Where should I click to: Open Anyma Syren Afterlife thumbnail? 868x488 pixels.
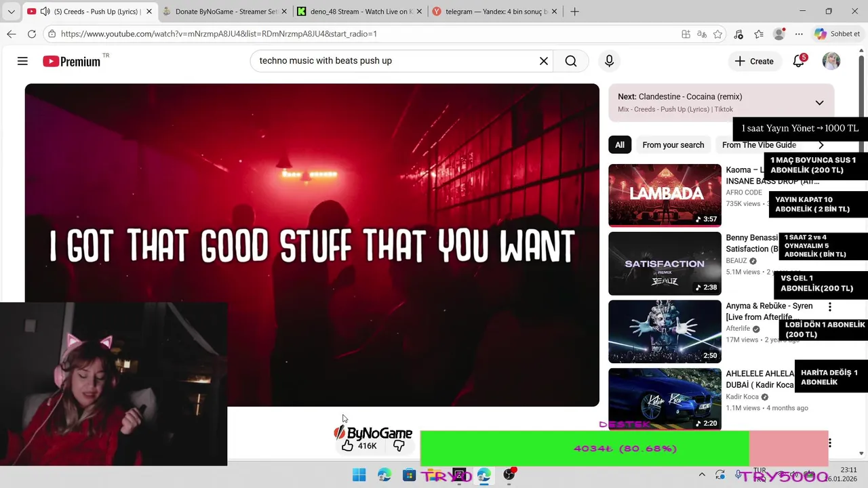click(665, 332)
